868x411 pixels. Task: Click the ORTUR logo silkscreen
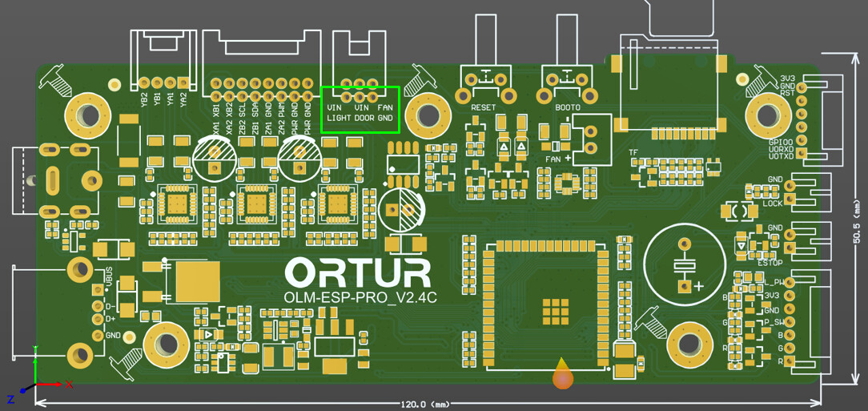click(x=358, y=273)
